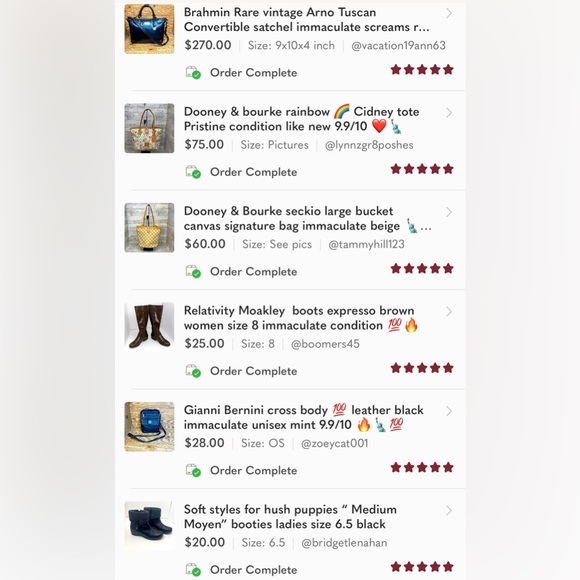Open seller @vacation19ann63 profile
The image size is (580, 580).
click(x=398, y=45)
